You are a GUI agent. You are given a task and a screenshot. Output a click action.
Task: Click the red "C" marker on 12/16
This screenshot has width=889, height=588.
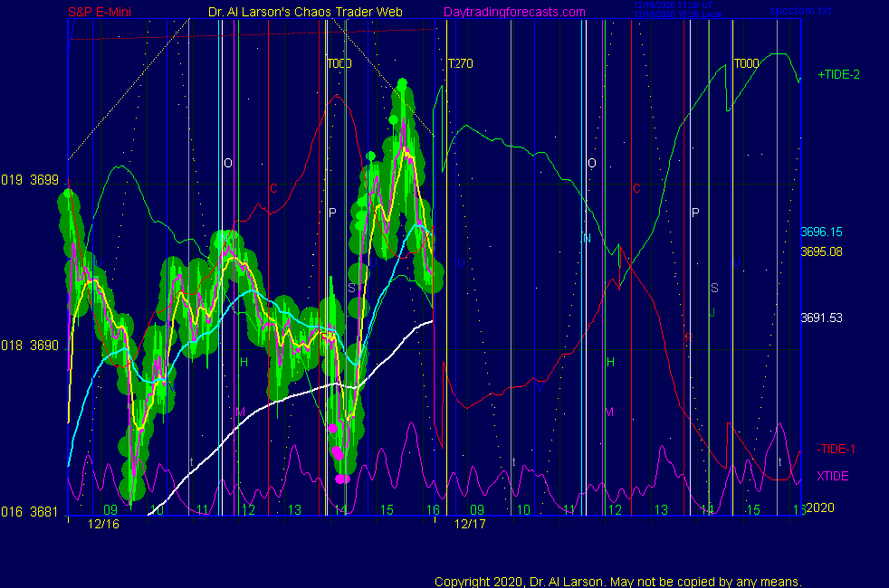(x=273, y=188)
